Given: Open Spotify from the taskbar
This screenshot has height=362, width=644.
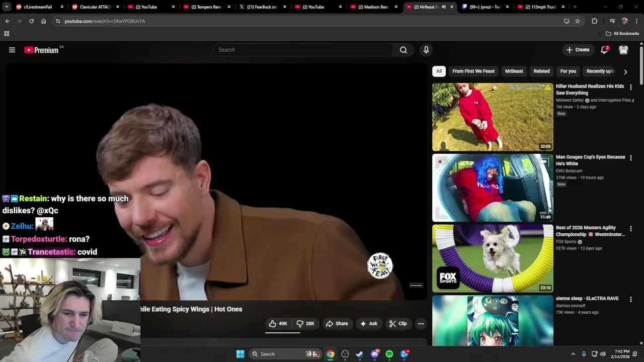Looking at the screenshot, I should tap(389, 354).
